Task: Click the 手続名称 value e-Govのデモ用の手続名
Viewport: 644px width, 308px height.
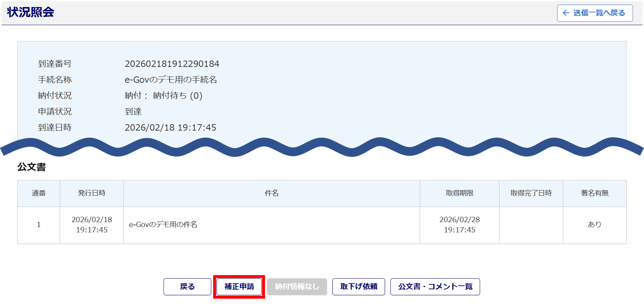Action: (171, 80)
